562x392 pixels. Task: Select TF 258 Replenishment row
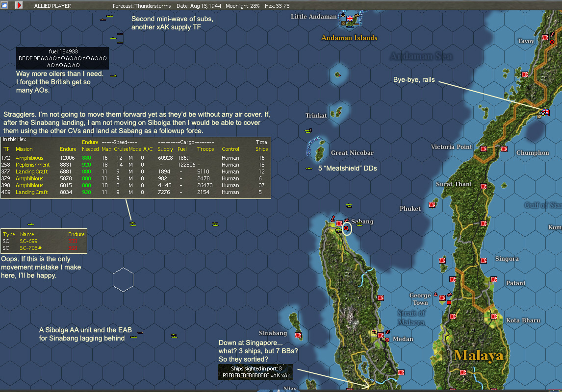tap(135, 165)
